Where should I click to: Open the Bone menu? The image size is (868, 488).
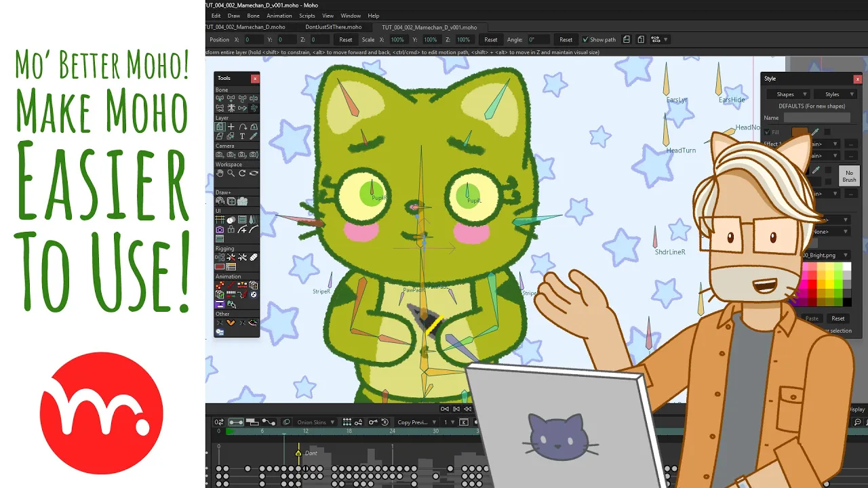tap(253, 16)
